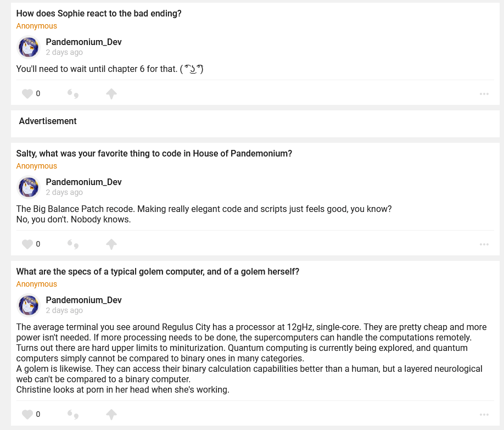Quote the golem computer specs answer

pyautogui.click(x=73, y=415)
